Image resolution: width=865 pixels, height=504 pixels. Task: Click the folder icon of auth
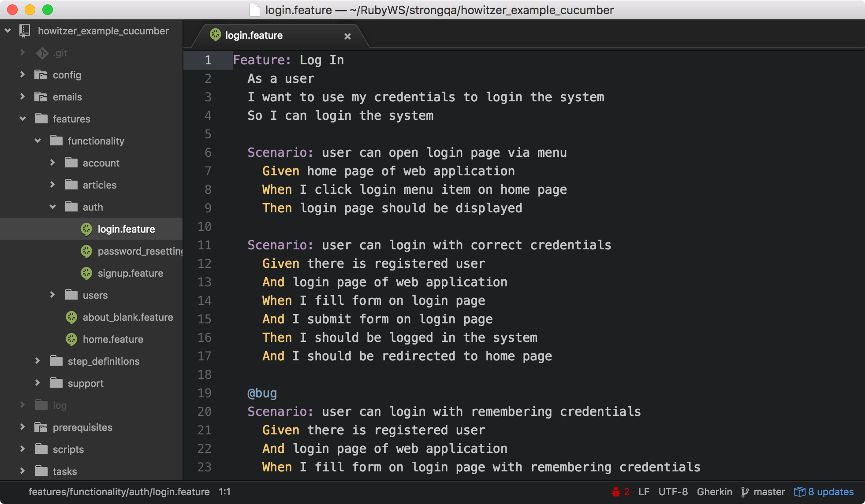(71, 207)
